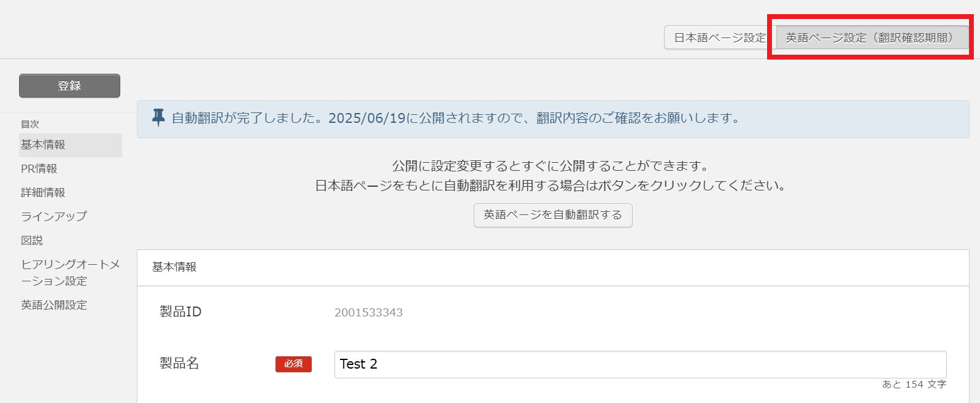The width and height of the screenshot is (980, 403).
Task: Navigate to 図説 in the sidebar
Action: pos(33,241)
